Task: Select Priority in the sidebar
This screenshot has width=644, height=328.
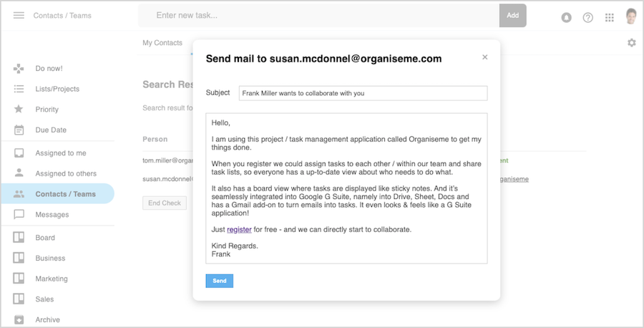Action: pos(47,110)
